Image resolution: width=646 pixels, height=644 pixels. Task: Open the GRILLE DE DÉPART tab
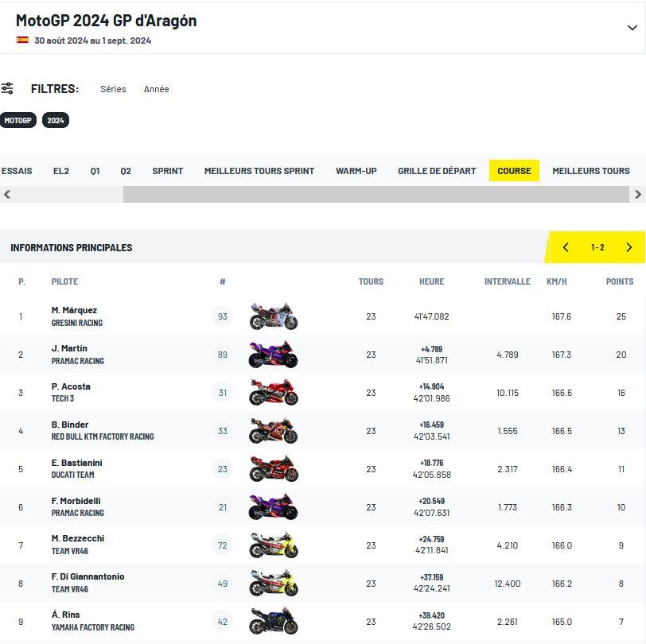tap(437, 171)
